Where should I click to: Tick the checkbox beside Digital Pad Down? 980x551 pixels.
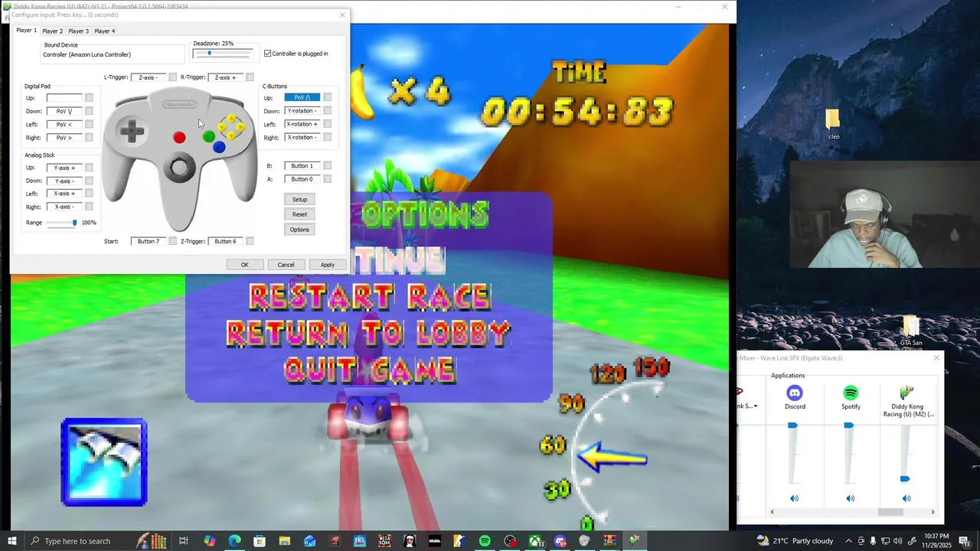coord(89,111)
